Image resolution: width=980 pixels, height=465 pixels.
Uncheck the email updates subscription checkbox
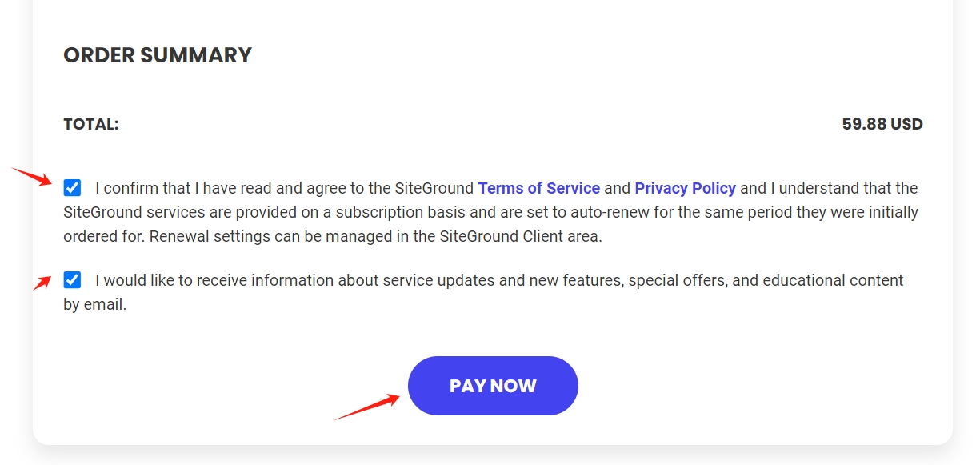pos(72,280)
